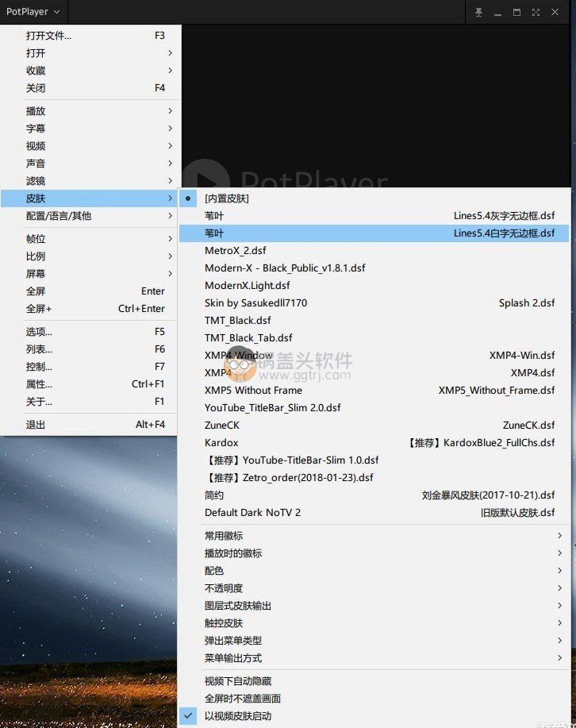The width and height of the screenshot is (576, 728).
Task: Apply 简约 刘金暴风皮肤 skin
Action: click(374, 495)
